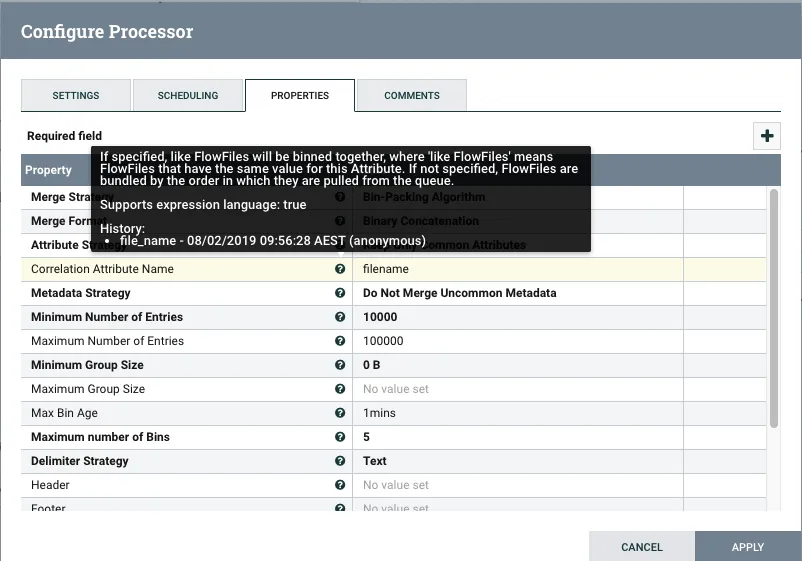Edit Max Bin Age value '1mins'

520,413
